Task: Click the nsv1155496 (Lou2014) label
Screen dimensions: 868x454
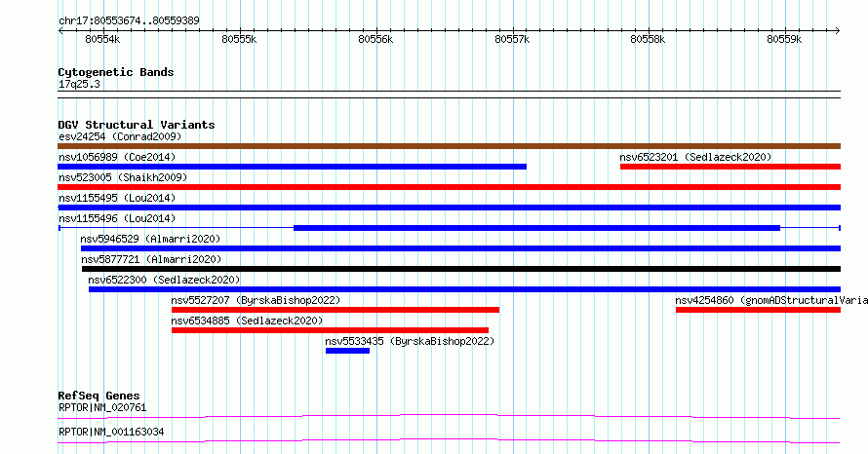Action: click(x=117, y=218)
